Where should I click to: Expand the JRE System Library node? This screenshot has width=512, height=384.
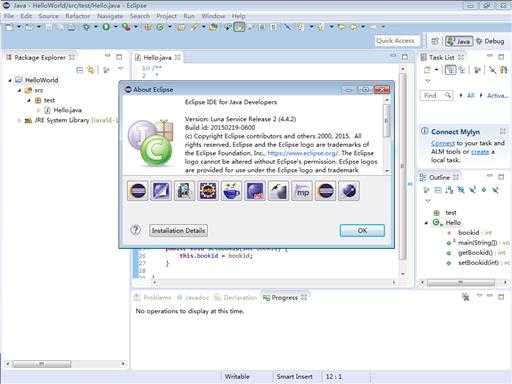19,120
